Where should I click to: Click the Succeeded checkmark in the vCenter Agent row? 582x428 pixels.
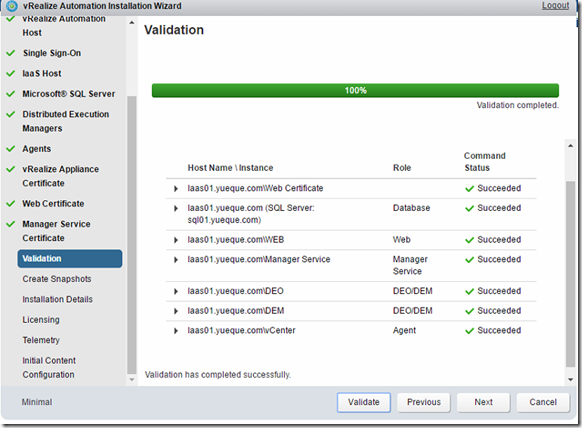click(x=470, y=330)
